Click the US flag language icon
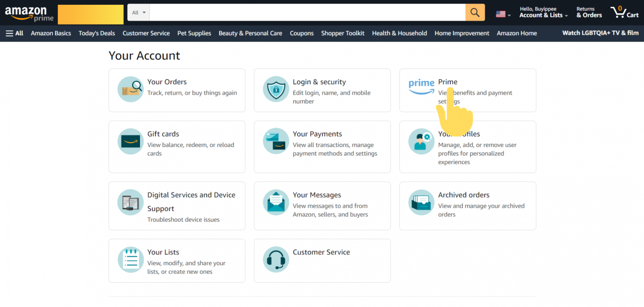The height and width of the screenshot is (307, 644). point(501,14)
